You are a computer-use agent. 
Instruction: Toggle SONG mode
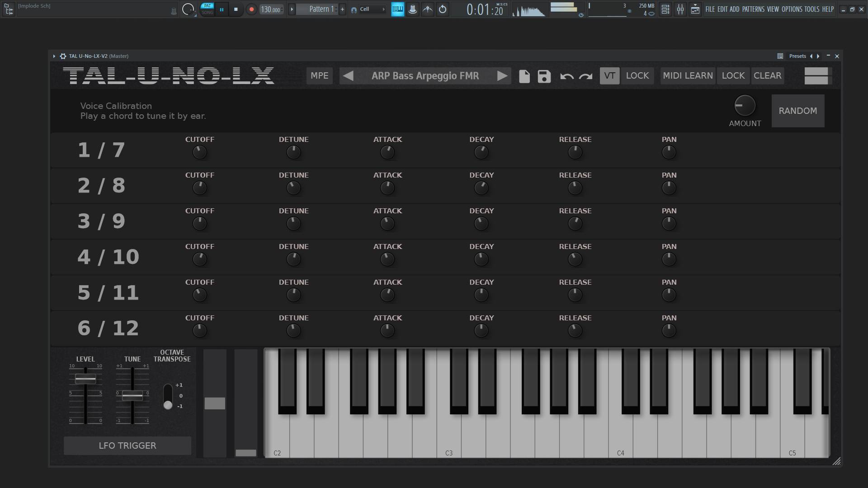pos(207,13)
